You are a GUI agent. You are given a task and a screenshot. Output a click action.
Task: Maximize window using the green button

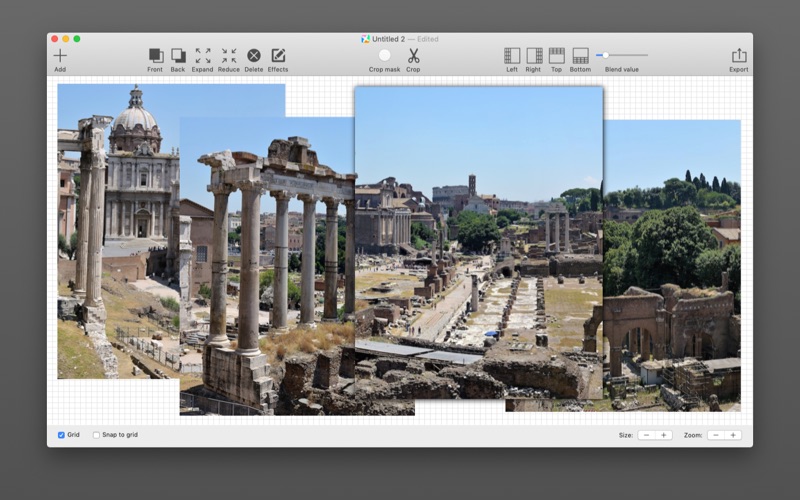coord(77,39)
